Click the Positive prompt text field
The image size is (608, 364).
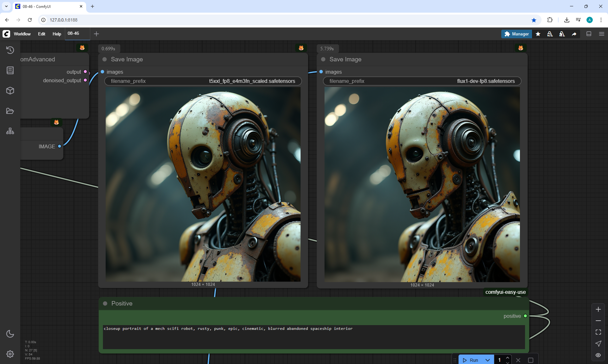coord(313,336)
